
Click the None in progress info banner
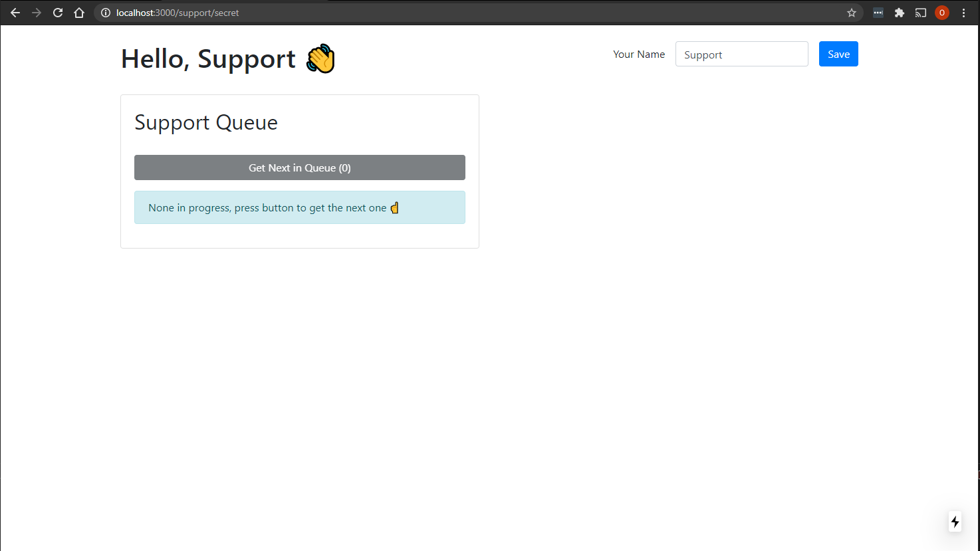[299, 207]
